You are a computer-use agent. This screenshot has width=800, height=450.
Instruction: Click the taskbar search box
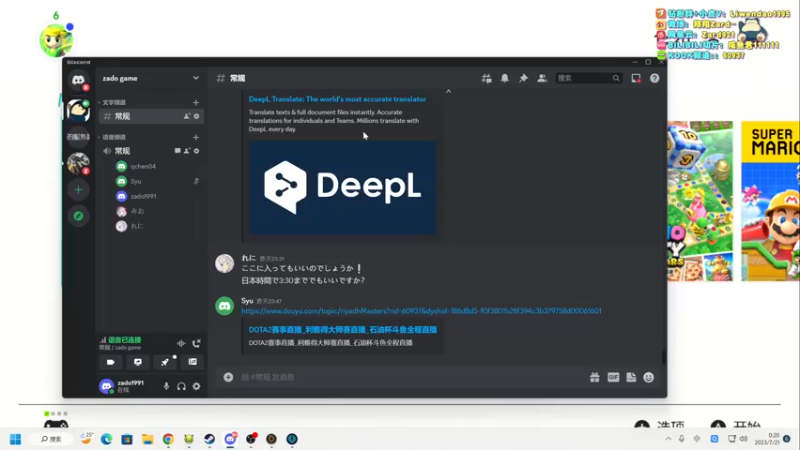[51, 439]
